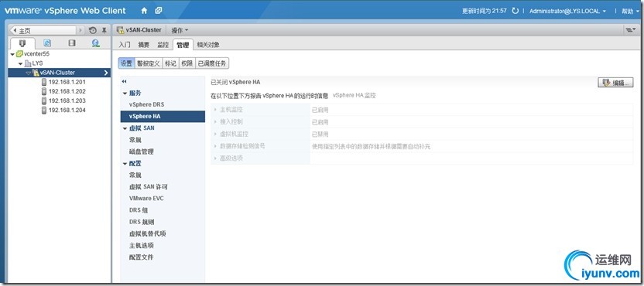This screenshot has height=286, width=644.
Task: Collapse the 虚拟 SAN section
Action: [125, 128]
